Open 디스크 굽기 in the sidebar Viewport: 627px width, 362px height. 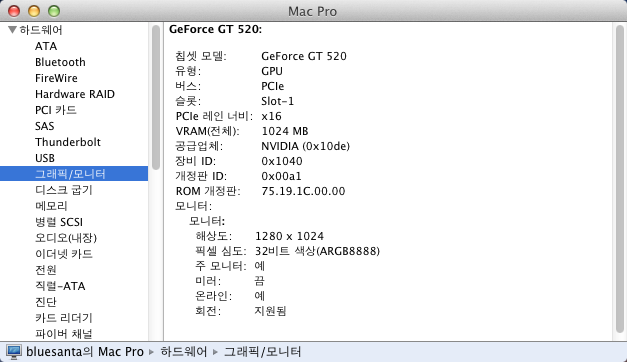64,190
